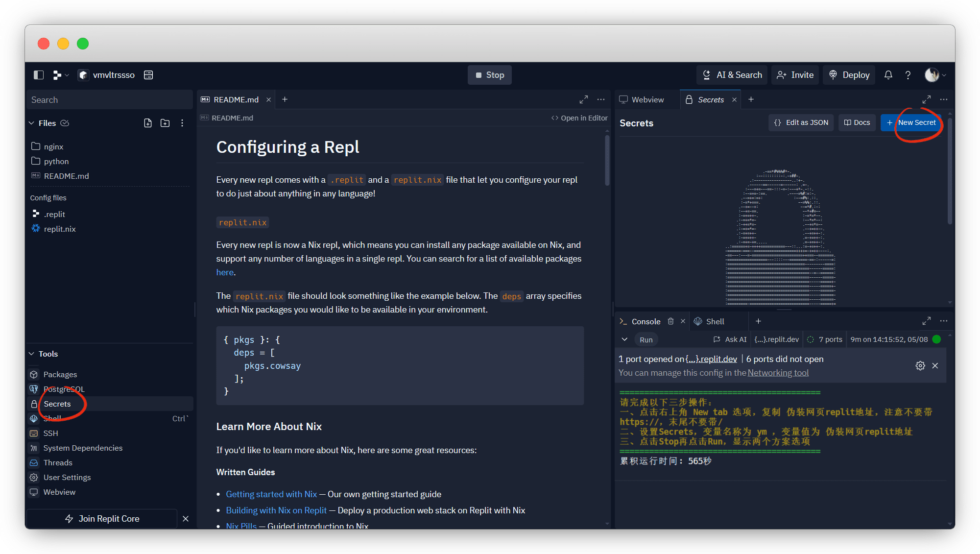Maximize the console pane
This screenshot has width=980, height=554.
tap(926, 321)
